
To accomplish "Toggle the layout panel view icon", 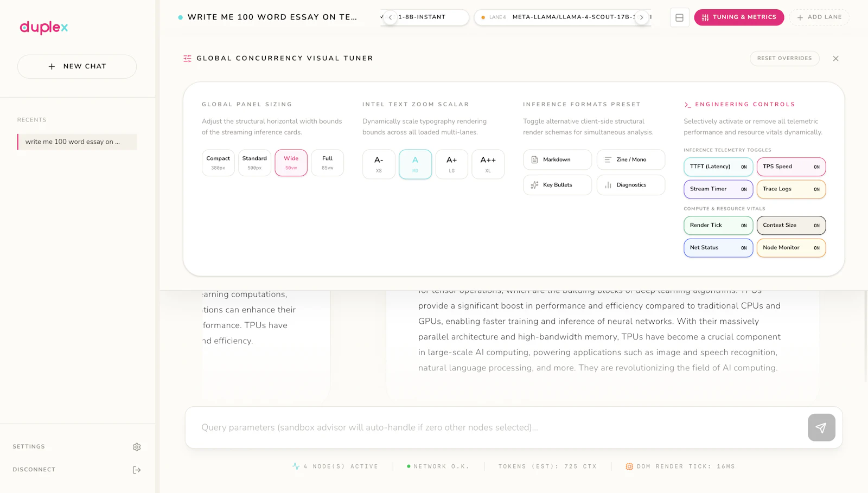I will (679, 17).
